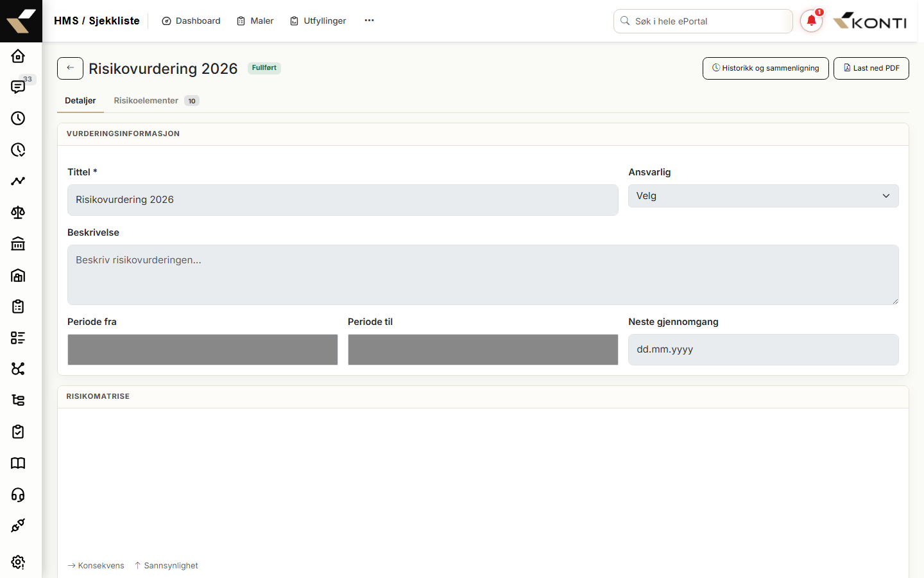Open the plug integrations sidebar icon
The width and height of the screenshot is (924, 578).
coord(18,525)
